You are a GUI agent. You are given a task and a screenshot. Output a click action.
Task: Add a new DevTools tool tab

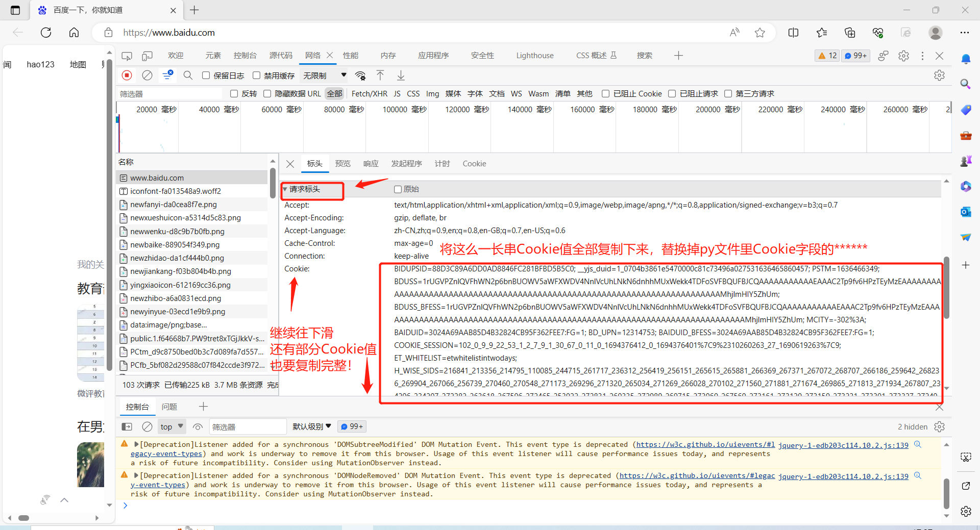(x=678, y=56)
